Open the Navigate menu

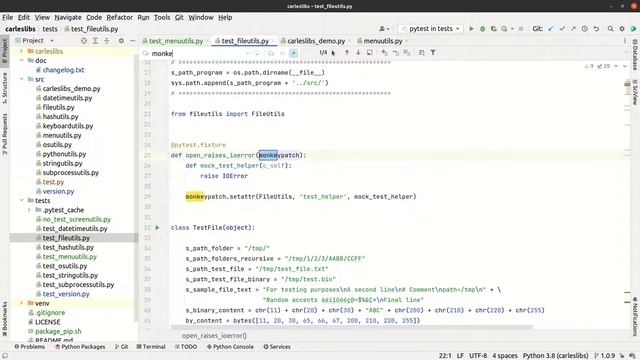(x=68, y=17)
